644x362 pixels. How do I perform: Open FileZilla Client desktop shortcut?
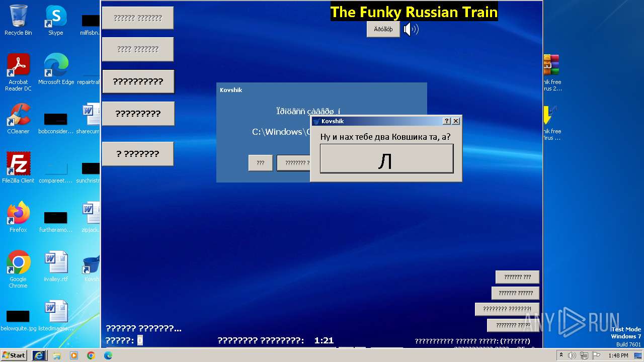[18, 168]
